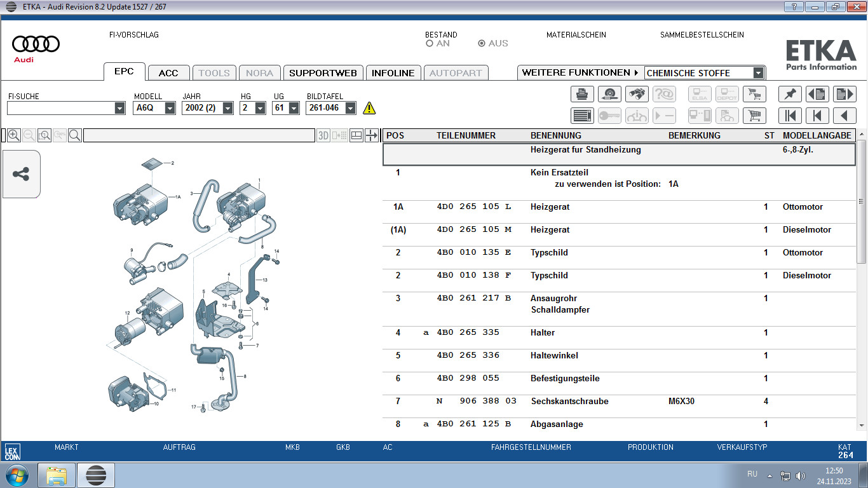Jump to first illustration with the bar-arrow icon
This screenshot has width=868, height=488.
coord(790,116)
